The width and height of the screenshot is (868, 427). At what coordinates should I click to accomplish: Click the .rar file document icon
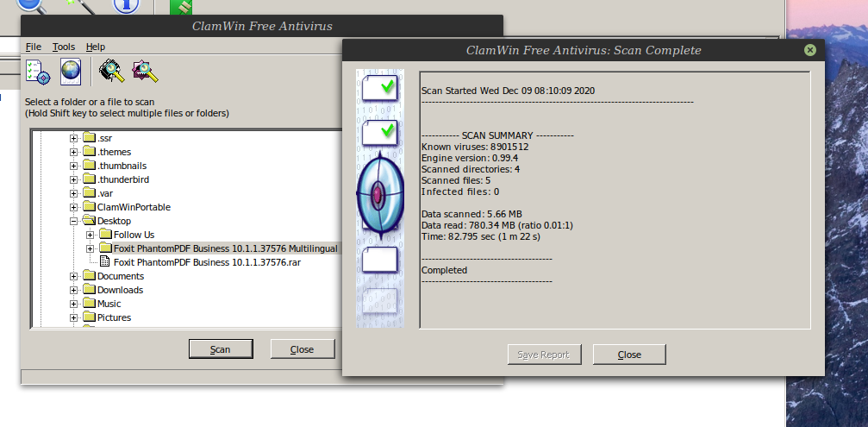105,262
